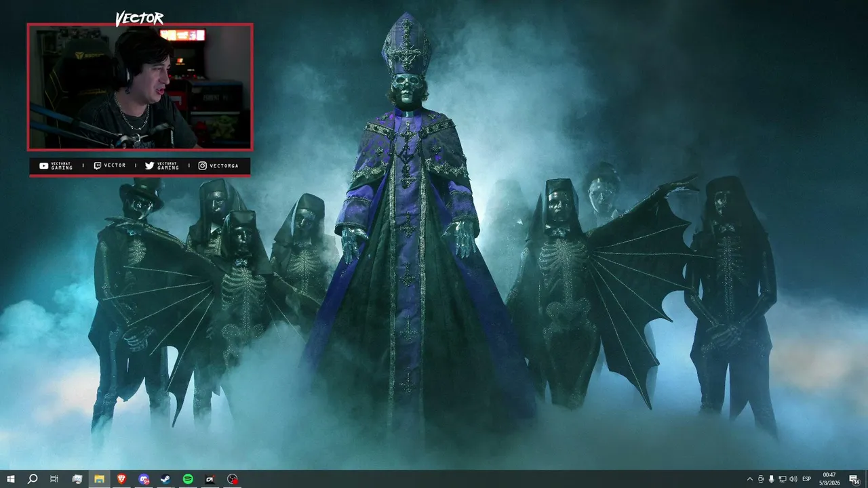Screen dimensions: 868x488
Task: Open network status tray icon
Action: coord(783,479)
